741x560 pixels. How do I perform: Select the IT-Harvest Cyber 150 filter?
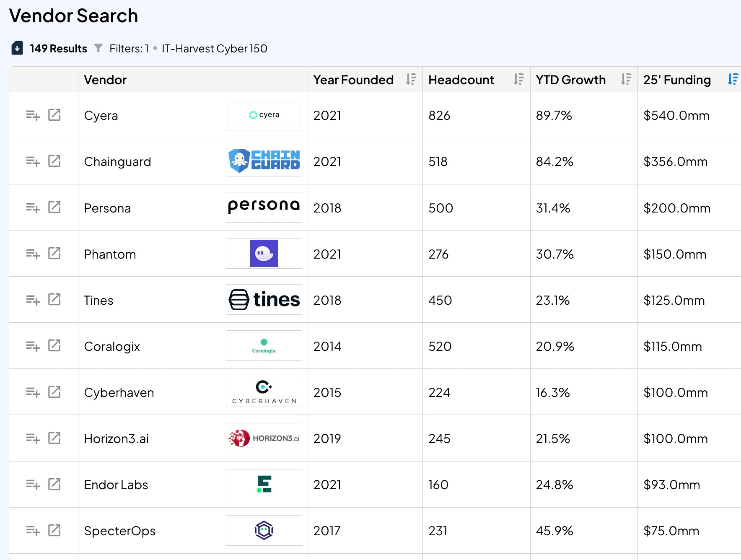pyautogui.click(x=215, y=49)
